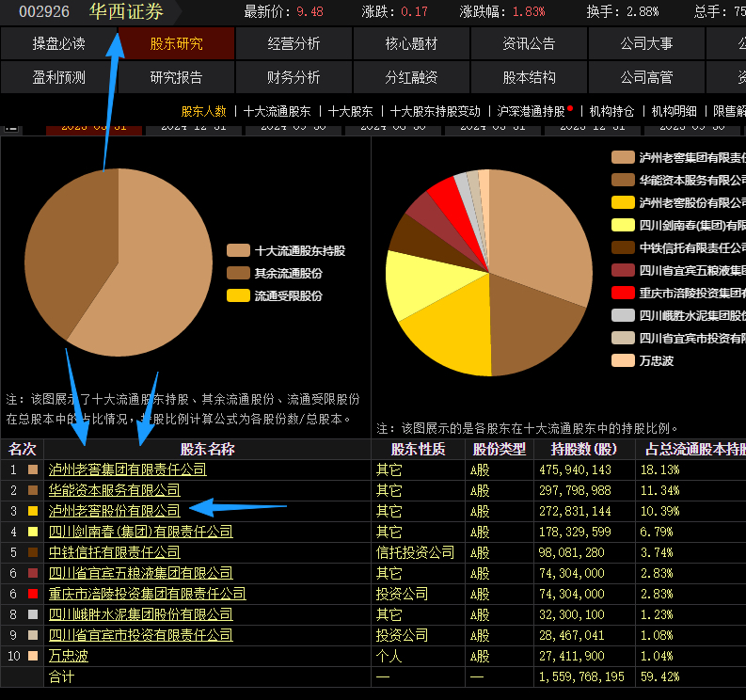746x700 pixels.
Task: Select the 18.13% percentage cell
Action: [x=659, y=470]
